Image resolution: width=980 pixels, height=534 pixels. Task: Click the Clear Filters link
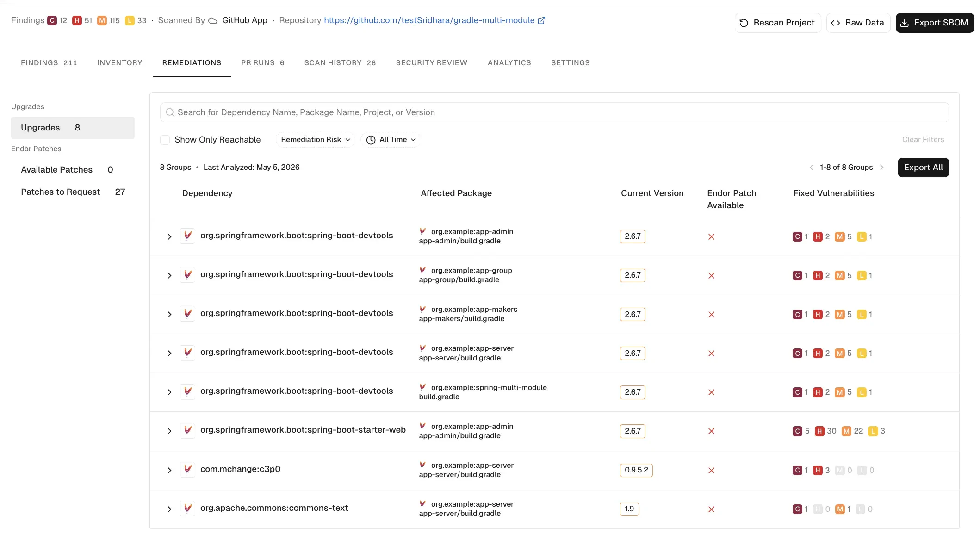pyautogui.click(x=923, y=140)
